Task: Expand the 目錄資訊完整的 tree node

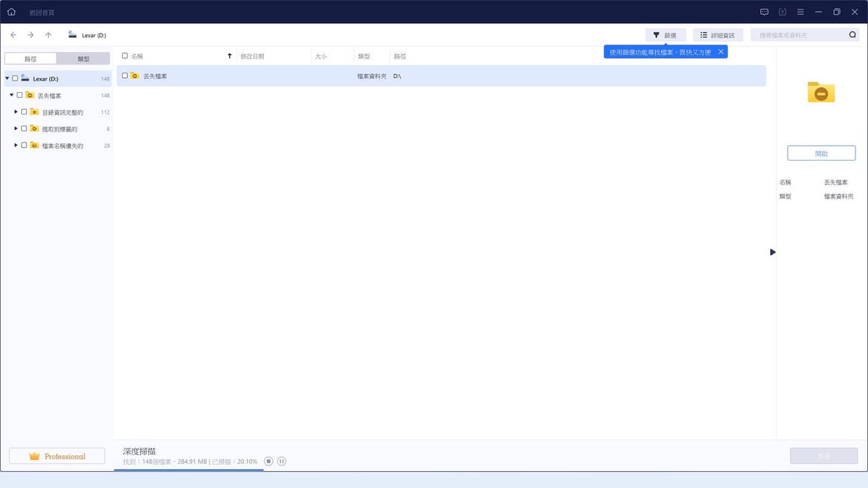Action: coord(16,112)
